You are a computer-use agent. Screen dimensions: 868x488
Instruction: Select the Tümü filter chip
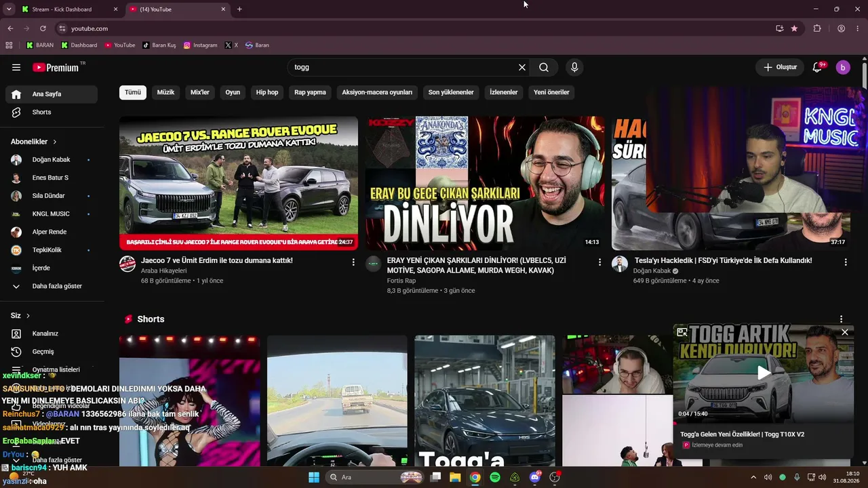click(x=133, y=92)
